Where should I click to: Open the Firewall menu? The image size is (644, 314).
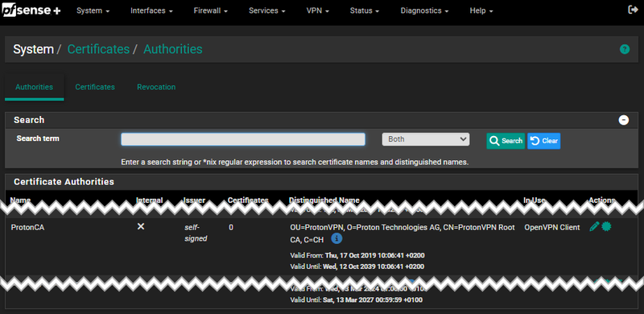coord(211,11)
